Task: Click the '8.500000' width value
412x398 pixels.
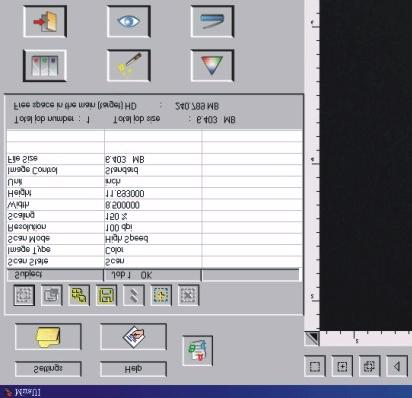Action: [x=122, y=205]
